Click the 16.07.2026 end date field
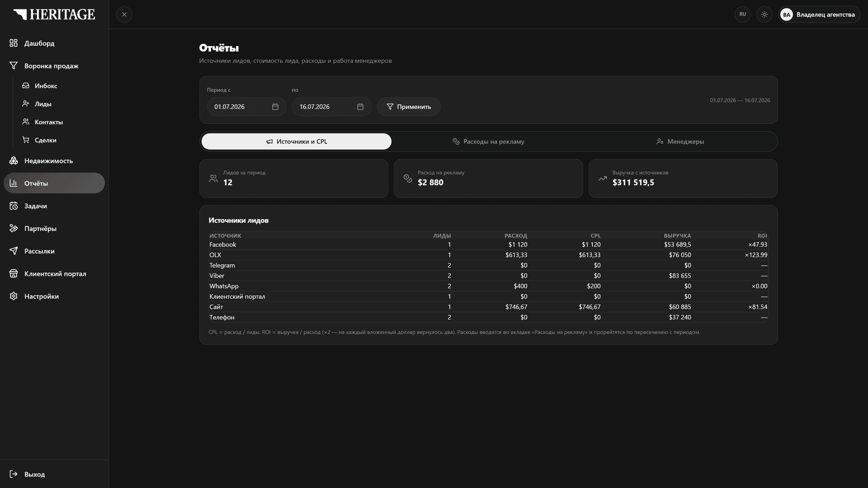868x488 pixels. click(331, 107)
